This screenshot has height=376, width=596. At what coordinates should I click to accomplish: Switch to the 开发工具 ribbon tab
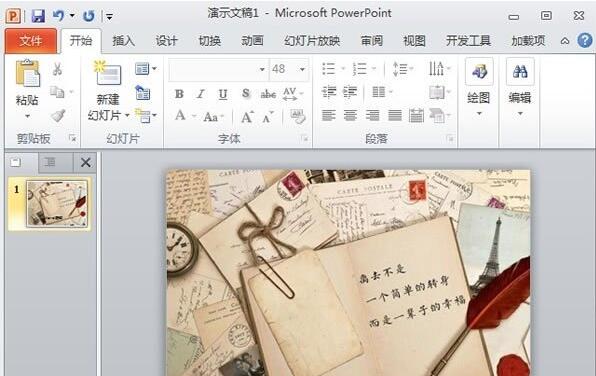(468, 41)
